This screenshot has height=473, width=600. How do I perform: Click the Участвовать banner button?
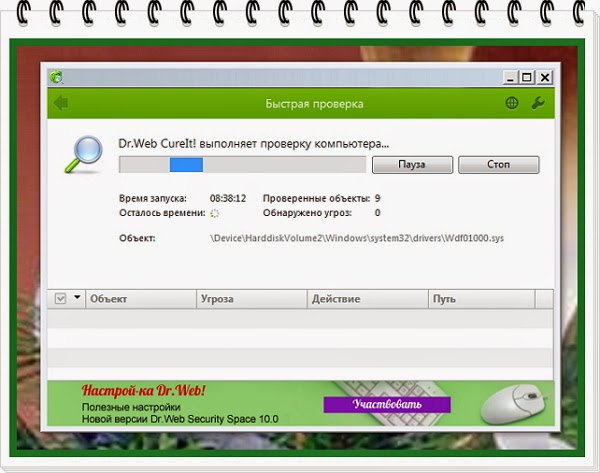pos(387,404)
